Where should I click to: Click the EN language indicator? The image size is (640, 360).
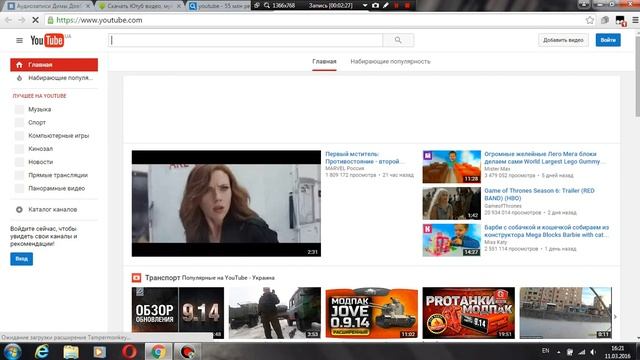pyautogui.click(x=545, y=351)
